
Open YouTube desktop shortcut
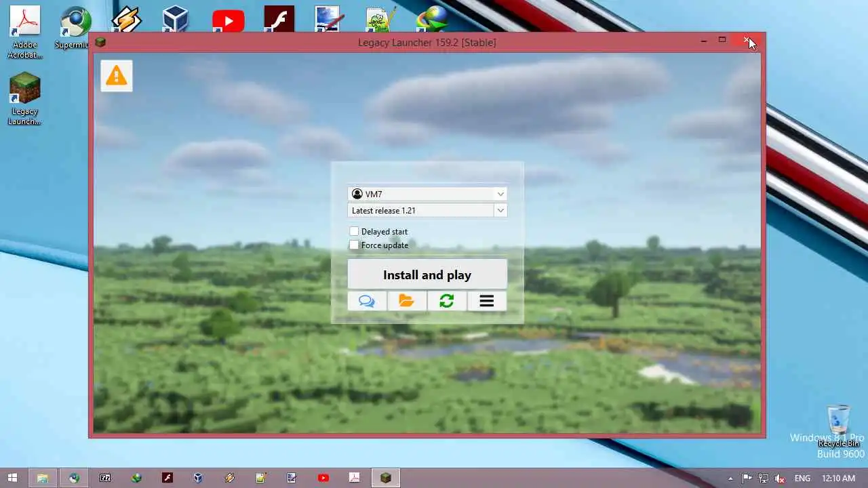coord(228,21)
